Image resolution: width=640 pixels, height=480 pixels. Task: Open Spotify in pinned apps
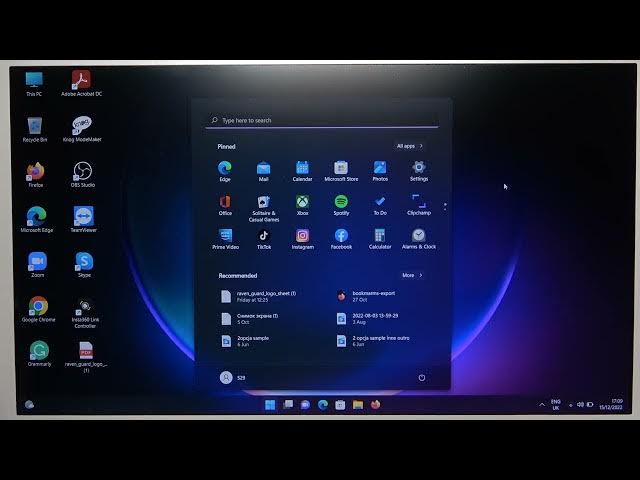[341, 205]
